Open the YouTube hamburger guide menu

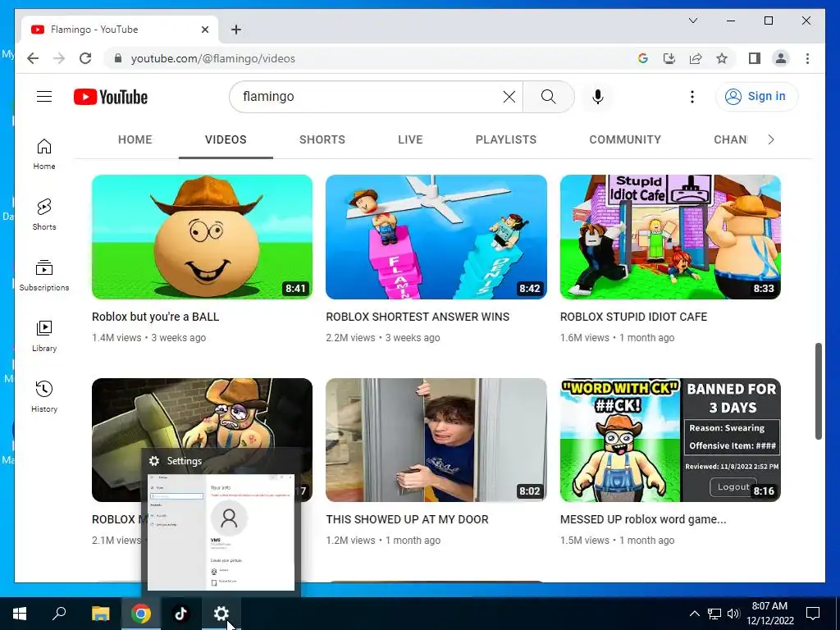(44, 97)
